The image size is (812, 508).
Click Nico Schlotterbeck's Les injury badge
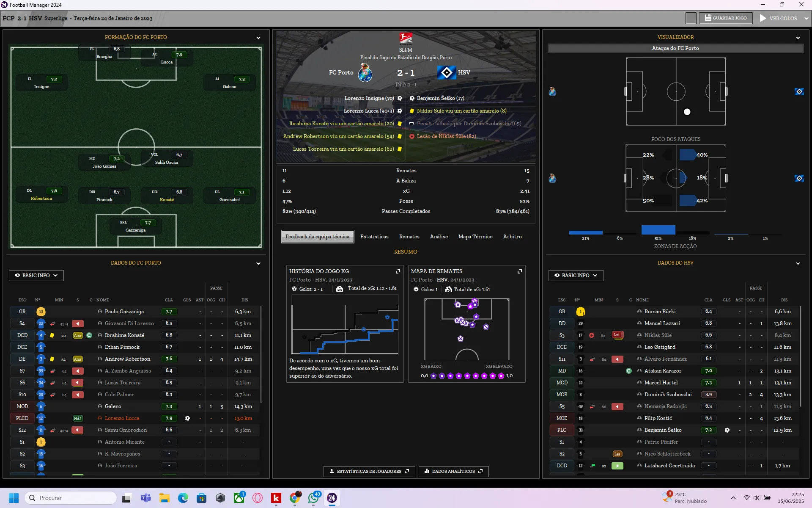[x=617, y=454]
